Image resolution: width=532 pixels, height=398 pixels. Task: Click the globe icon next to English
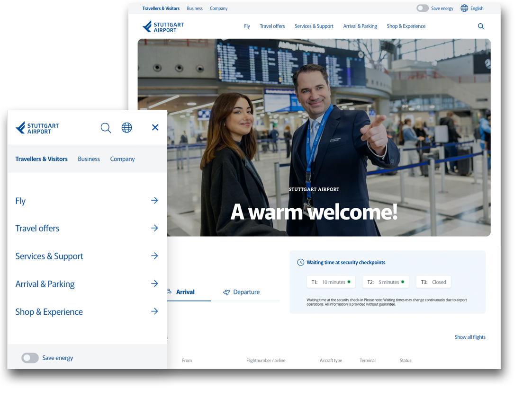point(464,9)
